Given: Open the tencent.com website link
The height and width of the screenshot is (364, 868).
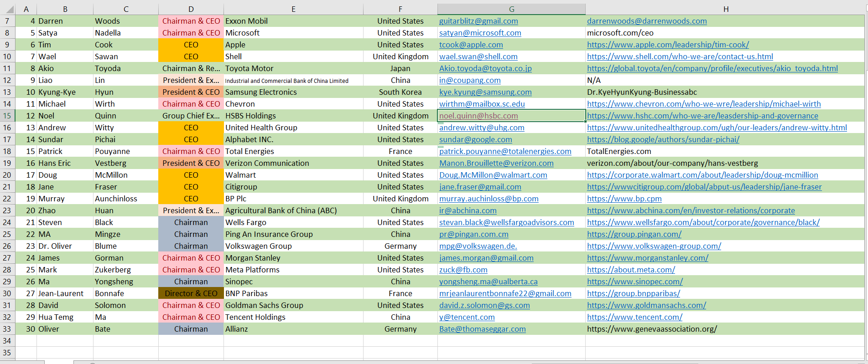Looking at the screenshot, I should tap(634, 317).
